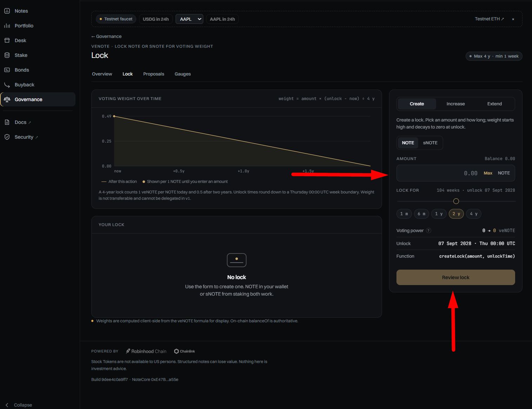Open the Proposals tab

pos(154,74)
